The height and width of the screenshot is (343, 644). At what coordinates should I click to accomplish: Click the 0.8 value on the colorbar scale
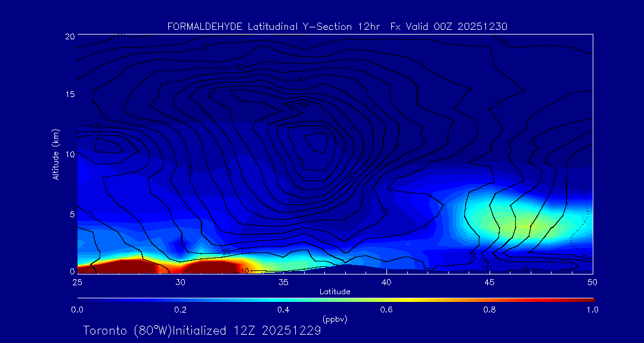pyautogui.click(x=490, y=310)
